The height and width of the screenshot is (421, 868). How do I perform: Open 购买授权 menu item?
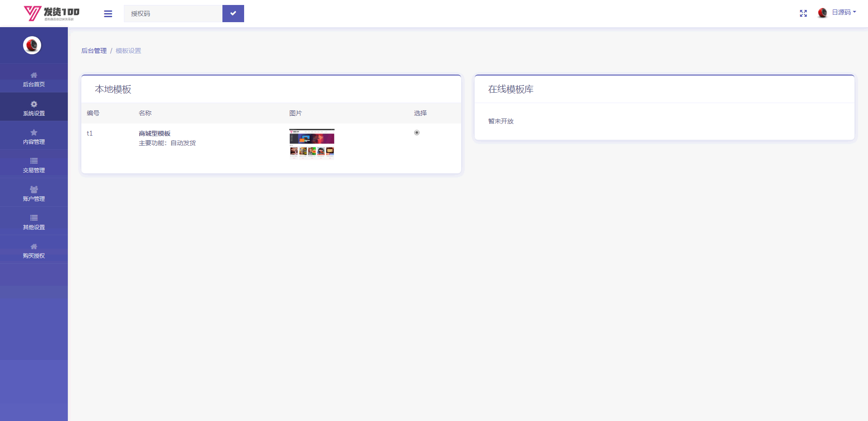click(x=34, y=250)
